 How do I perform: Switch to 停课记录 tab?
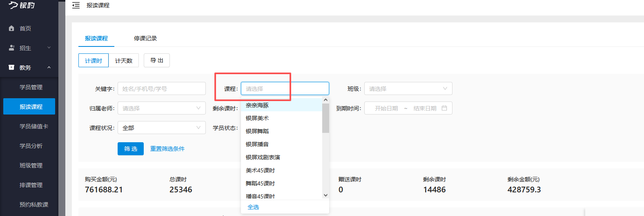[x=145, y=38]
